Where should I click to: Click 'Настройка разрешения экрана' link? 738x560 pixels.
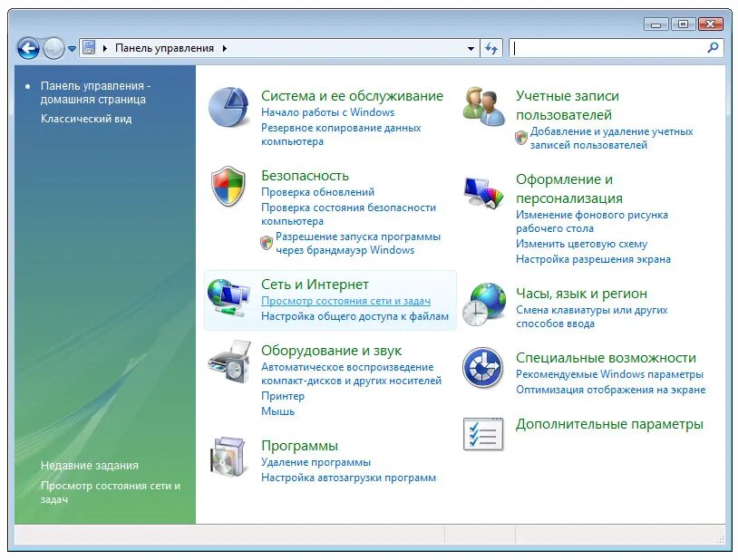[593, 259]
